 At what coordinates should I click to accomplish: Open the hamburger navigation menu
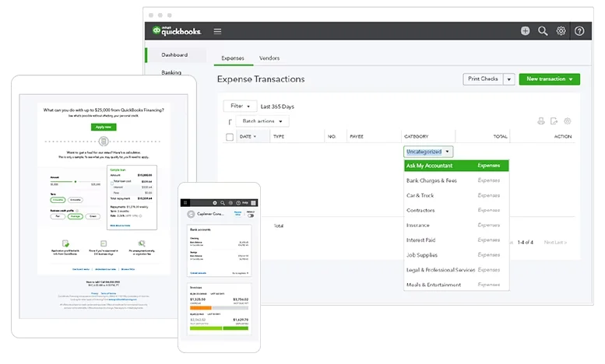(217, 31)
